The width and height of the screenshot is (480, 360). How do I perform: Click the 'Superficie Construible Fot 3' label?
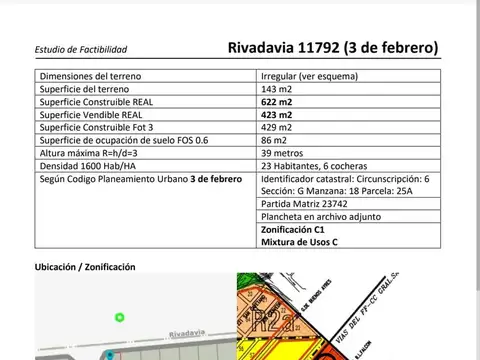point(96,127)
